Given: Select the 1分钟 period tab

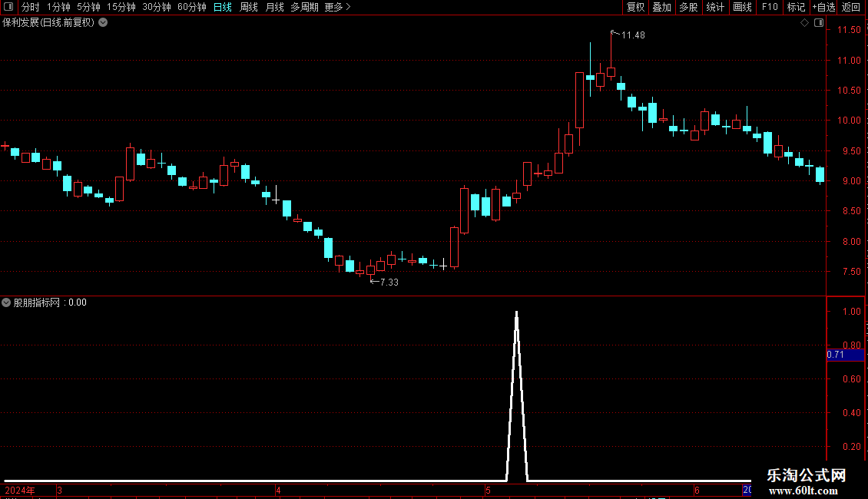Looking at the screenshot, I should [x=58, y=7].
